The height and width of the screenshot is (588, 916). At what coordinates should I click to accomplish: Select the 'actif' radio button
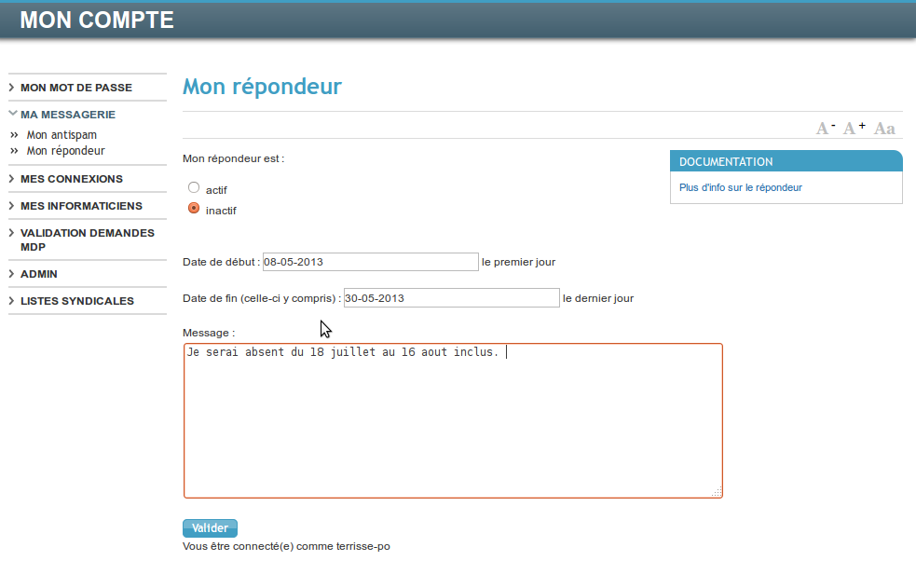[x=194, y=186]
